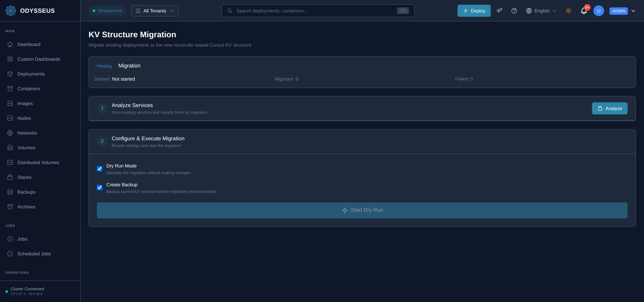Click the Cluster Connected status text
This screenshot has height=302, width=644.
coord(27,289)
